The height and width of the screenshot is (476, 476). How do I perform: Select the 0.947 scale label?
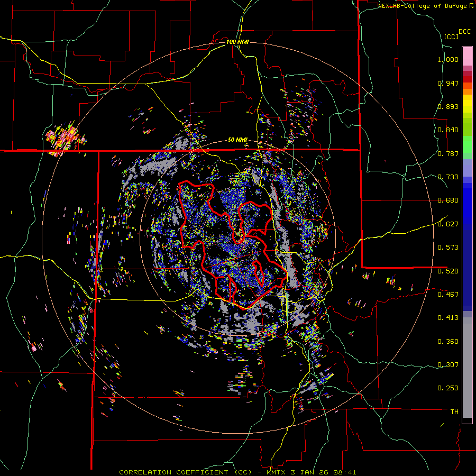tap(448, 83)
